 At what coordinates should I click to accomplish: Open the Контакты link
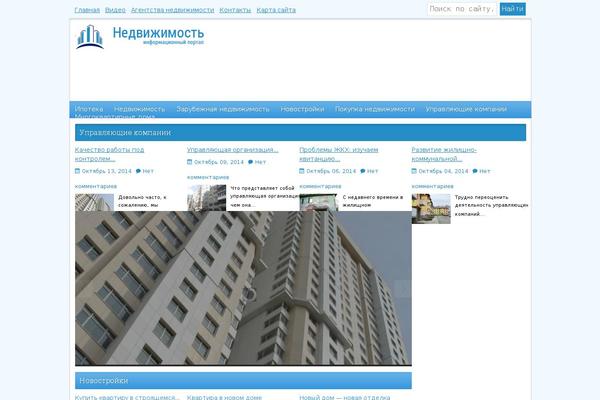pyautogui.click(x=235, y=10)
